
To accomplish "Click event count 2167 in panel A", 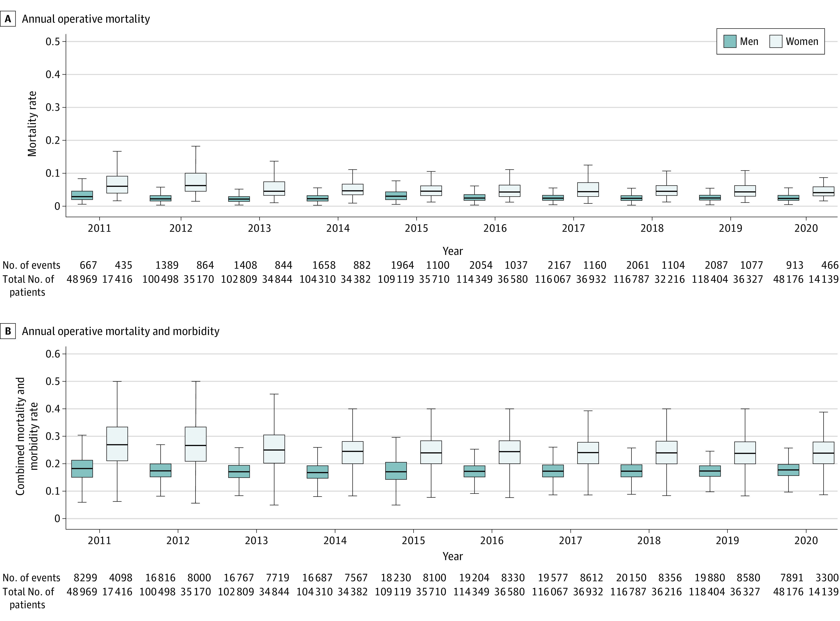I will (559, 265).
